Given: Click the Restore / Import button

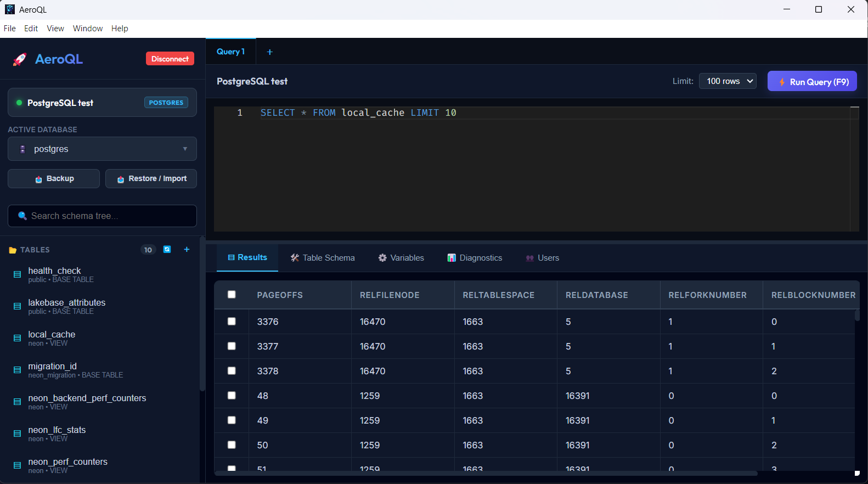Looking at the screenshot, I should [151, 179].
